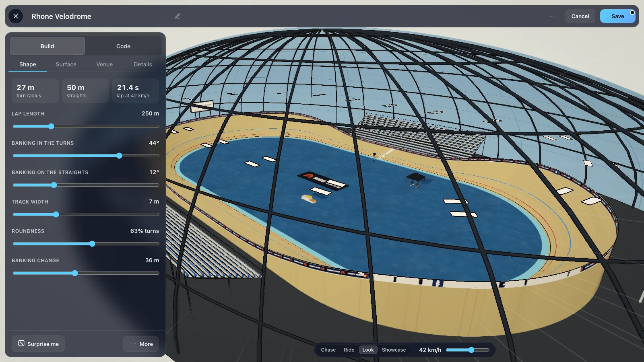Click the 12° straights banking value
The image size is (644, 362).
[154, 172]
